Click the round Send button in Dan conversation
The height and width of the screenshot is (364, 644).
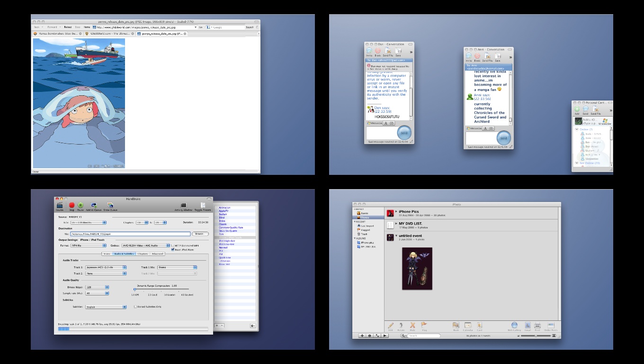(x=404, y=133)
